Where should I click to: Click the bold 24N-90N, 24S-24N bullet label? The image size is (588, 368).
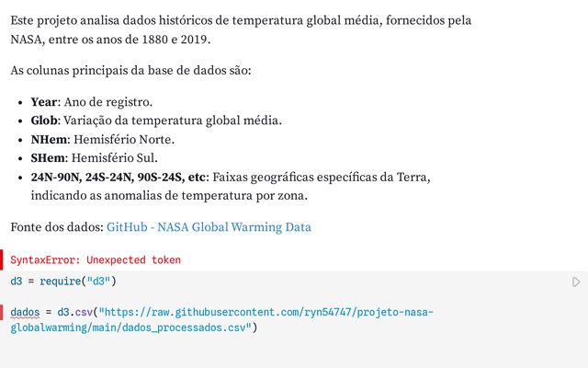(x=119, y=177)
